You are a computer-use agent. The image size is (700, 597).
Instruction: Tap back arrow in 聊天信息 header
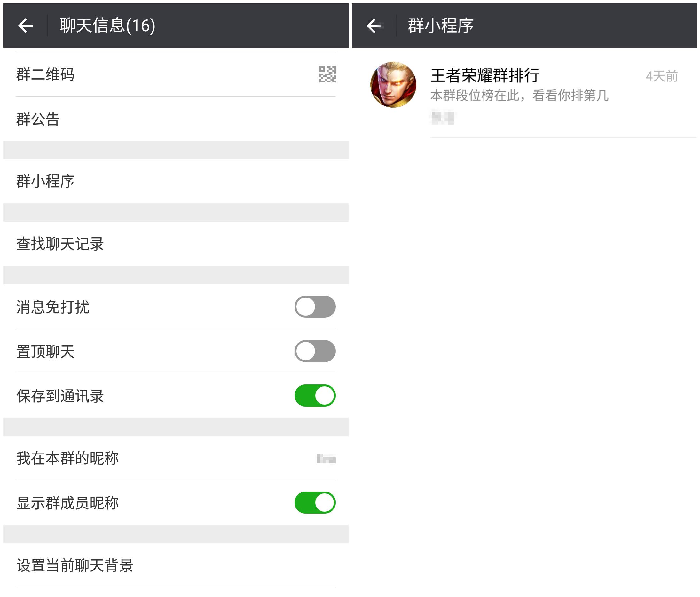click(x=25, y=26)
